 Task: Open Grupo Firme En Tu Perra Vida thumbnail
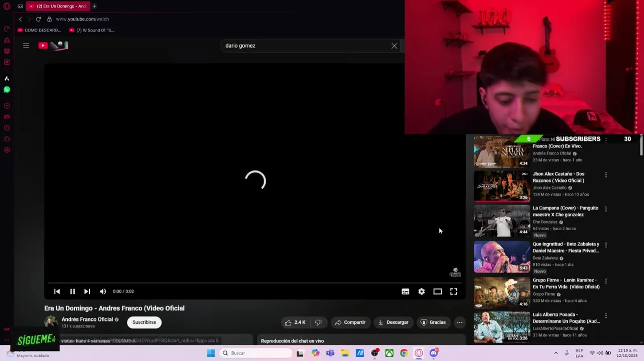pyautogui.click(x=501, y=292)
